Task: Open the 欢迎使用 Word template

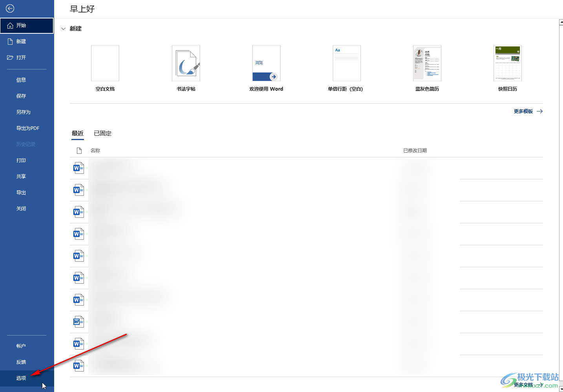Action: click(x=266, y=69)
